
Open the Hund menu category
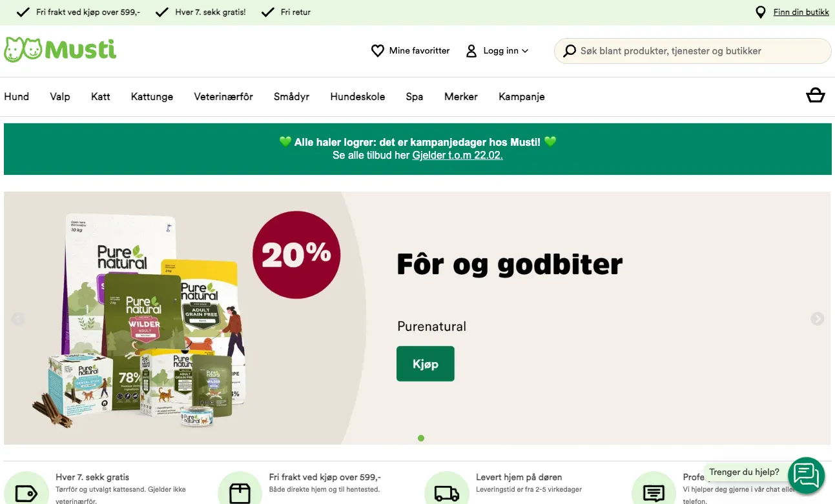17,97
